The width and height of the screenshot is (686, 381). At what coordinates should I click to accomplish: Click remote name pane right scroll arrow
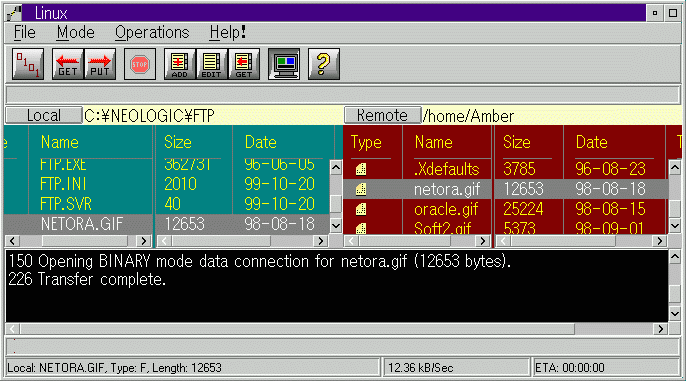pyautogui.click(x=482, y=241)
